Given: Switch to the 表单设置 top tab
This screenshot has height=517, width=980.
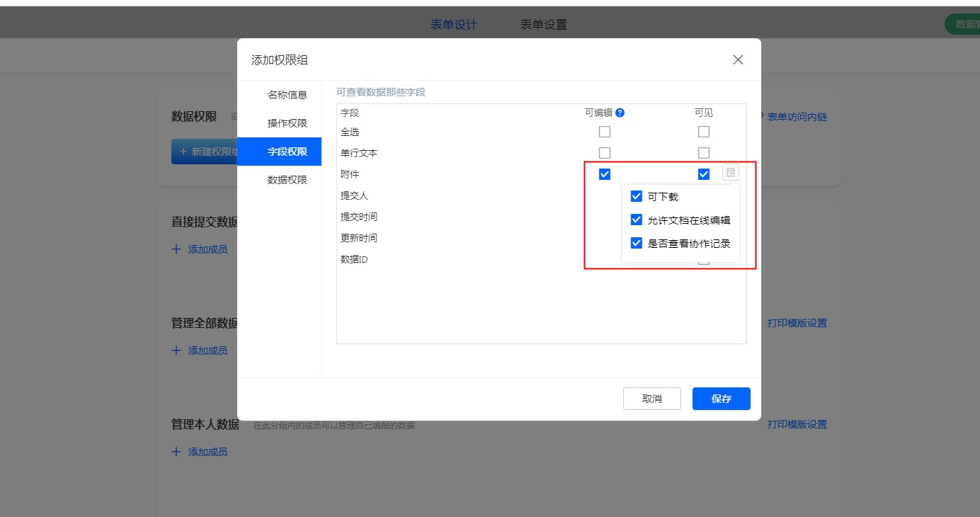Looking at the screenshot, I should 543,25.
